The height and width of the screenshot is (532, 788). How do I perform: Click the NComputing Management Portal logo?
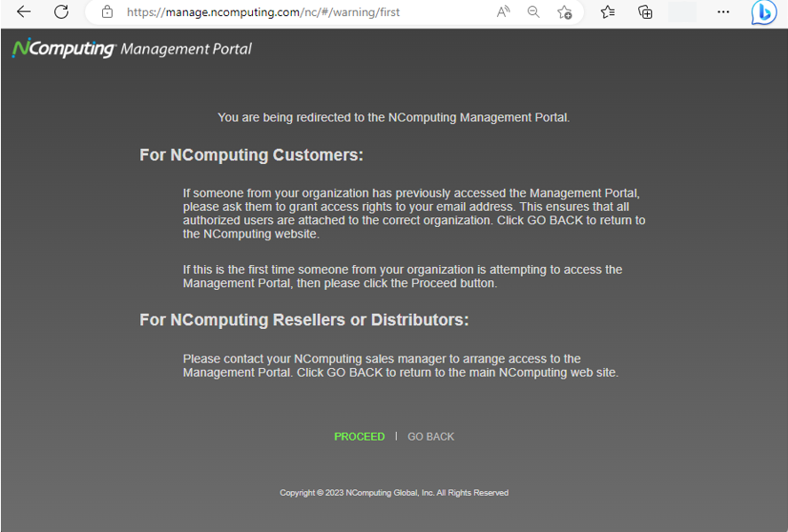131,48
